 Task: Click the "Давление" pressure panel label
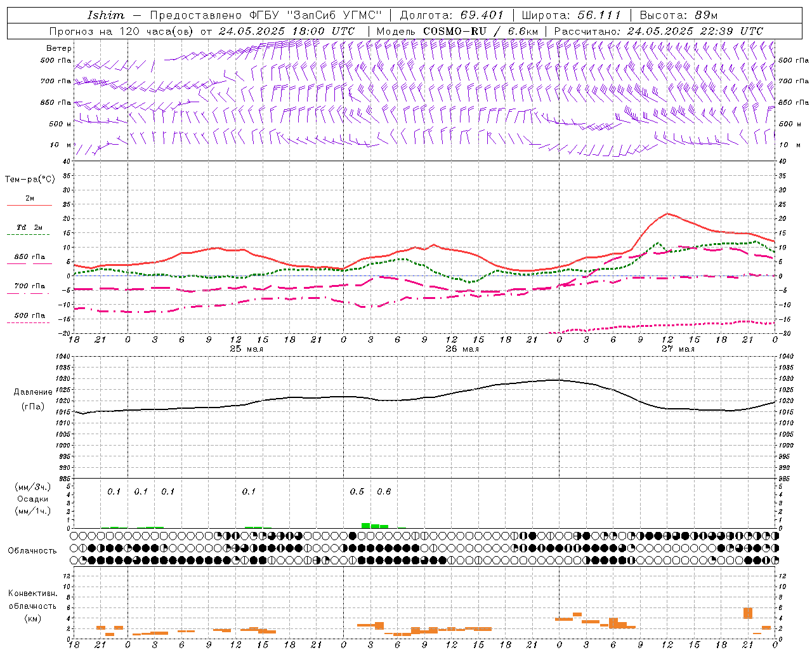(33, 392)
